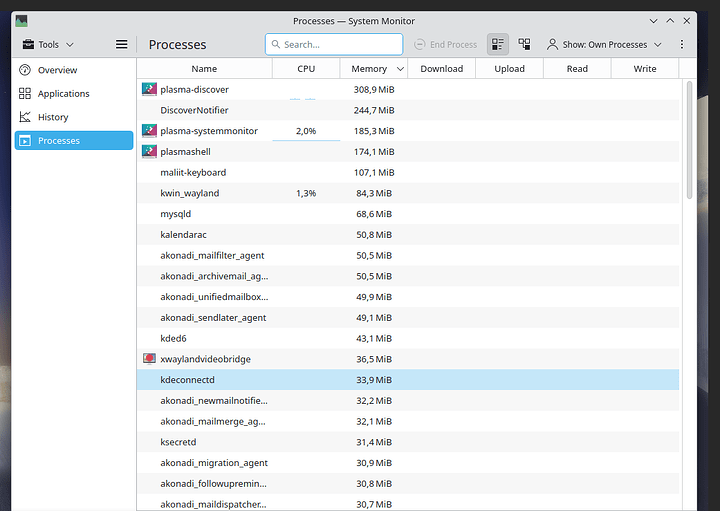The image size is (720, 511).
Task: Click the plasmashell process icon
Action: 149,152
